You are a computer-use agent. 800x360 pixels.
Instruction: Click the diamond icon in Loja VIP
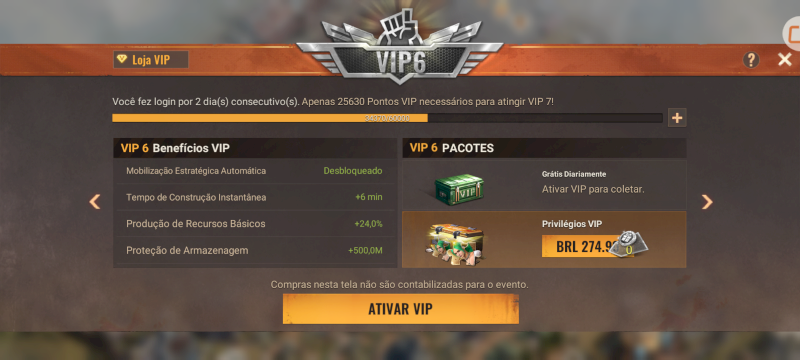121,59
